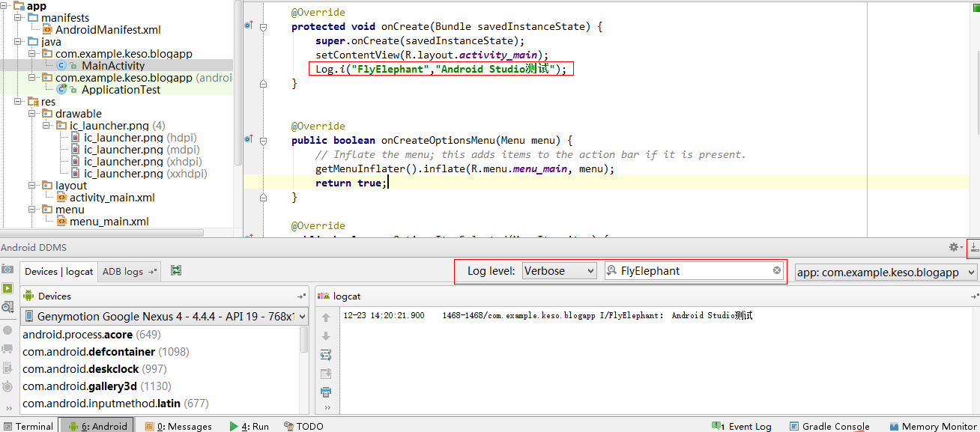Click the Screen Capture camera icon
The height and width of the screenshot is (432, 980).
(x=7, y=269)
